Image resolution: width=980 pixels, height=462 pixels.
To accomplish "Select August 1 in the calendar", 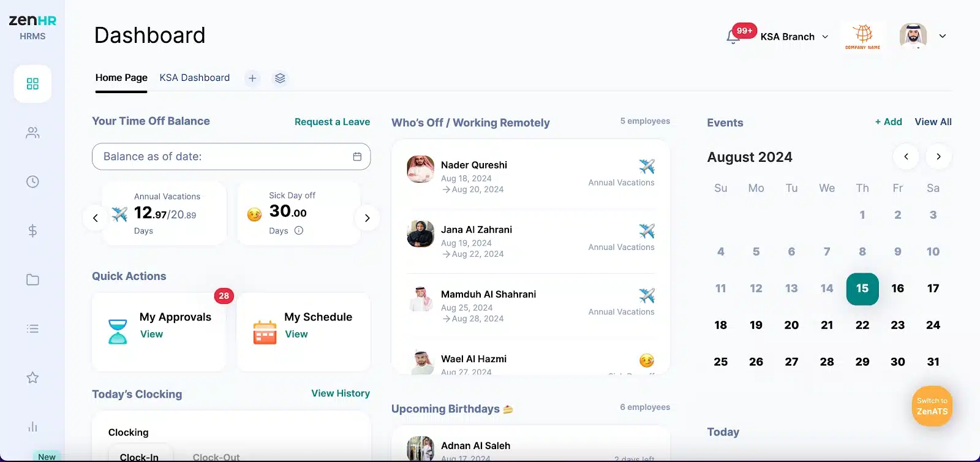I will (x=862, y=215).
